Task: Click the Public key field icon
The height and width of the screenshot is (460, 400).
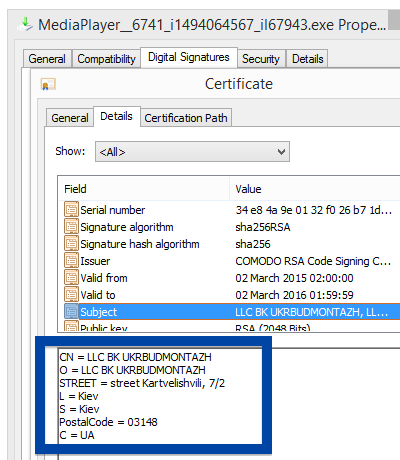Action: [71, 326]
